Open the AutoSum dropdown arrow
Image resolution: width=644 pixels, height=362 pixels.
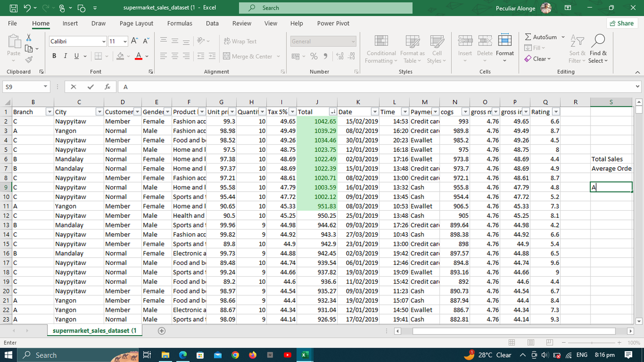tap(563, 37)
